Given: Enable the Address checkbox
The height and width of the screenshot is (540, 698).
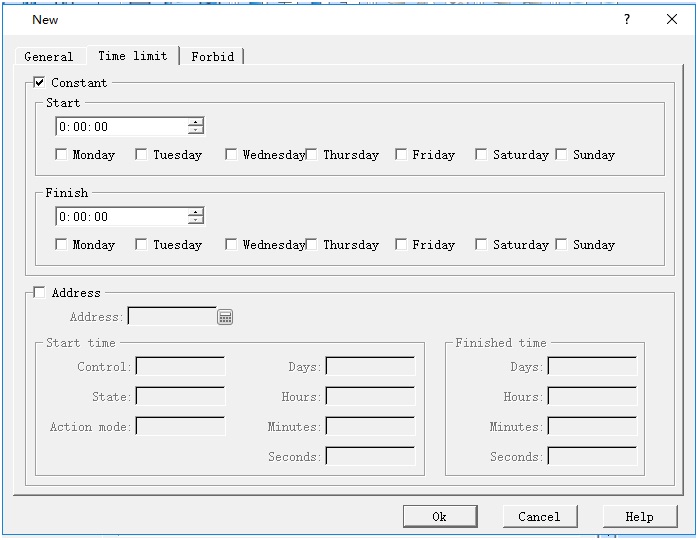Looking at the screenshot, I should tap(40, 293).
